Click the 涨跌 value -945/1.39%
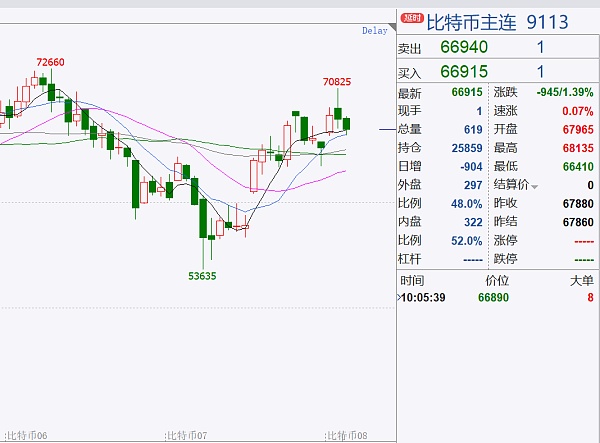Screen dimensions: 600x443 click(x=565, y=93)
